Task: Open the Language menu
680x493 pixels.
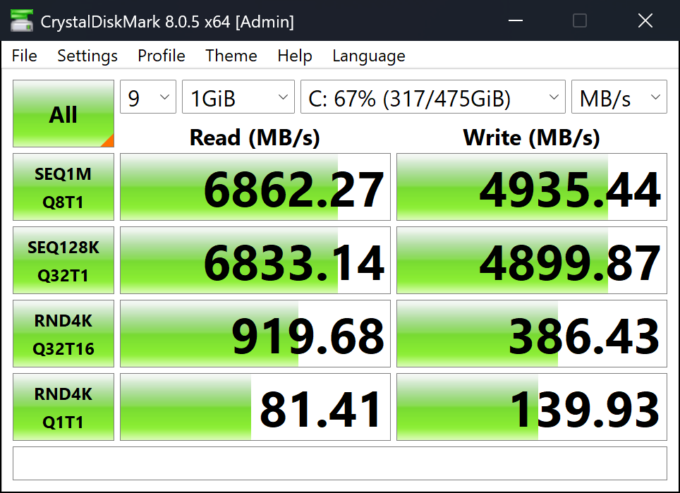Action: click(x=369, y=56)
